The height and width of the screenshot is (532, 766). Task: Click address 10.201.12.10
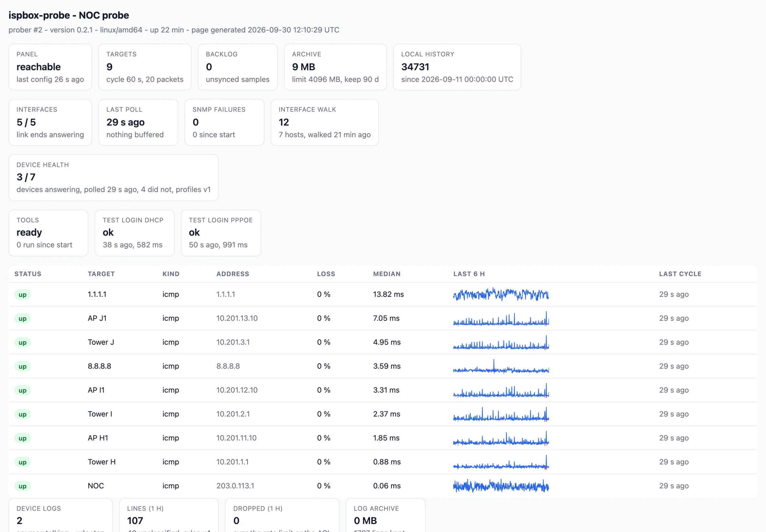click(237, 390)
